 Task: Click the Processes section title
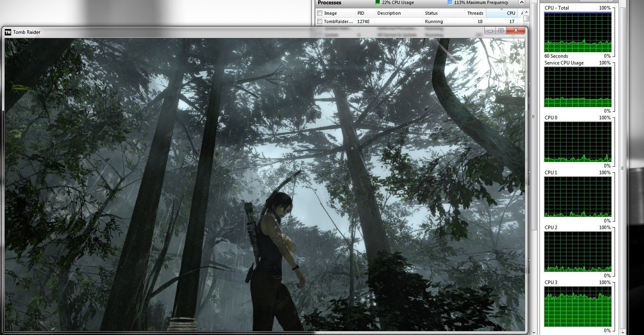point(329,3)
